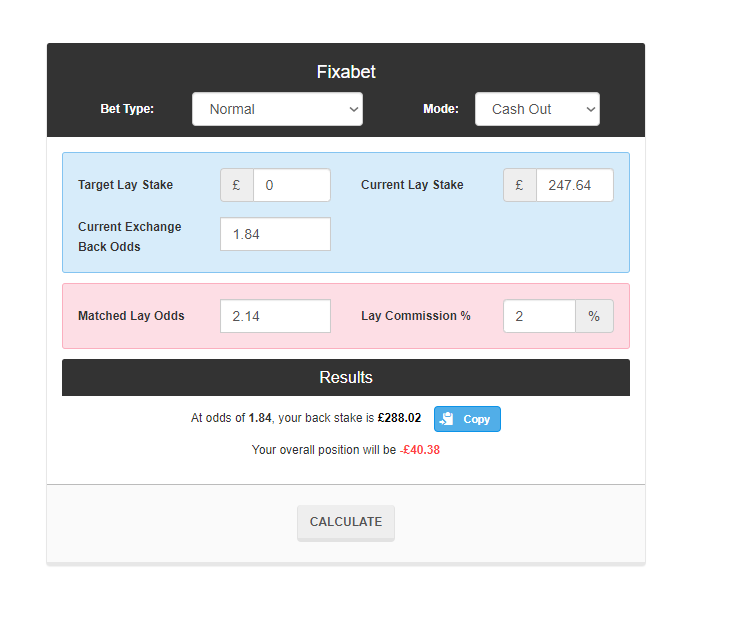Click the overall position value -£40.38
Image resolution: width=742 pixels, height=617 pixels.
tap(420, 450)
